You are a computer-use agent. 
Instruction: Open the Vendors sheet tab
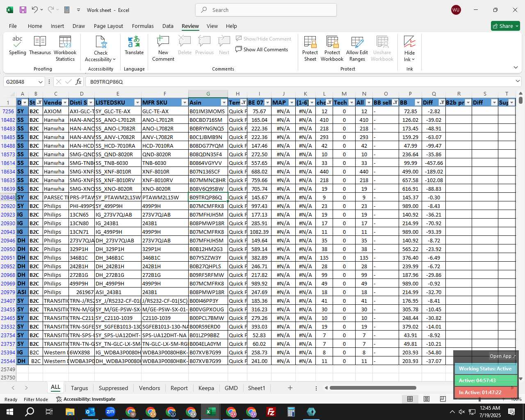point(149,388)
